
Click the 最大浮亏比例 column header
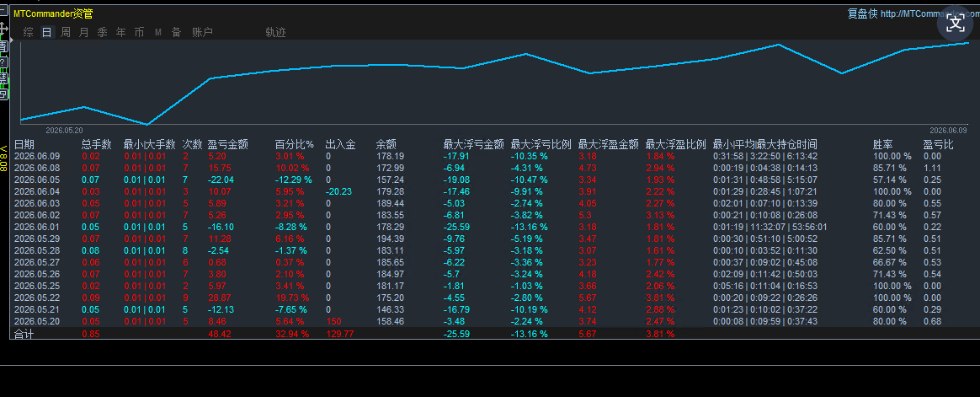tap(541, 145)
